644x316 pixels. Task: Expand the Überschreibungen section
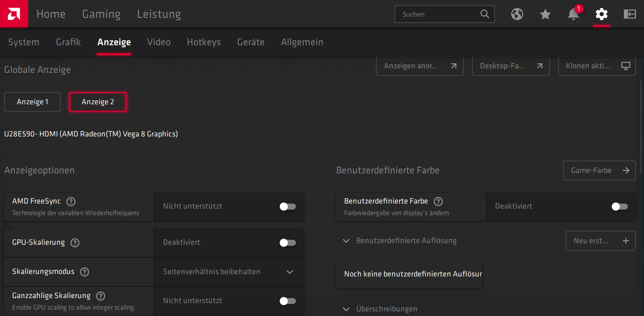(x=346, y=309)
